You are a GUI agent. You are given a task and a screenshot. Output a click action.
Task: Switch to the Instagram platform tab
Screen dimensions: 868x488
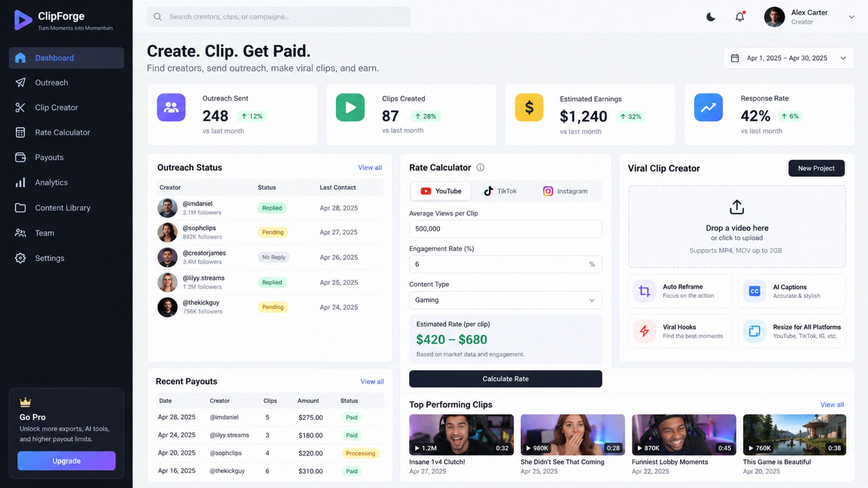(565, 191)
